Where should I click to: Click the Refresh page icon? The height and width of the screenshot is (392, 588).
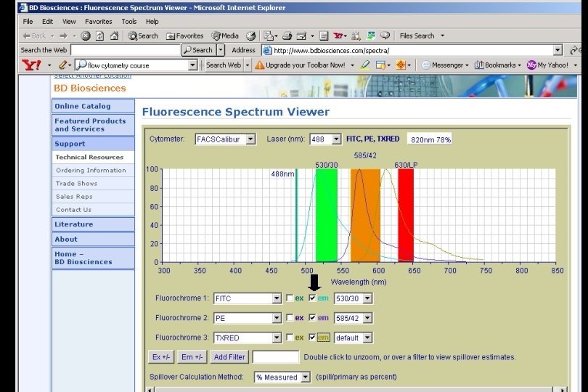click(x=99, y=36)
